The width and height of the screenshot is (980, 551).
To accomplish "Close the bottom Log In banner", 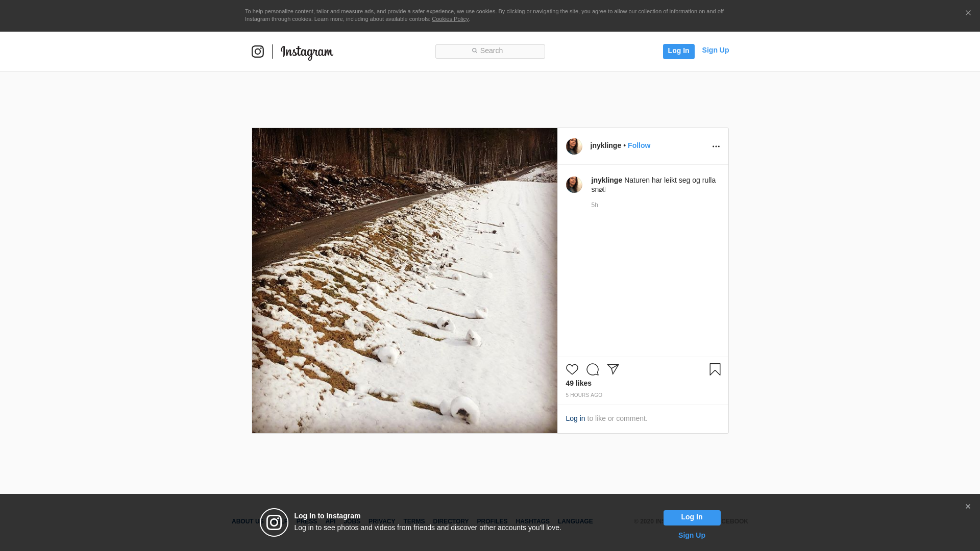I will (968, 507).
